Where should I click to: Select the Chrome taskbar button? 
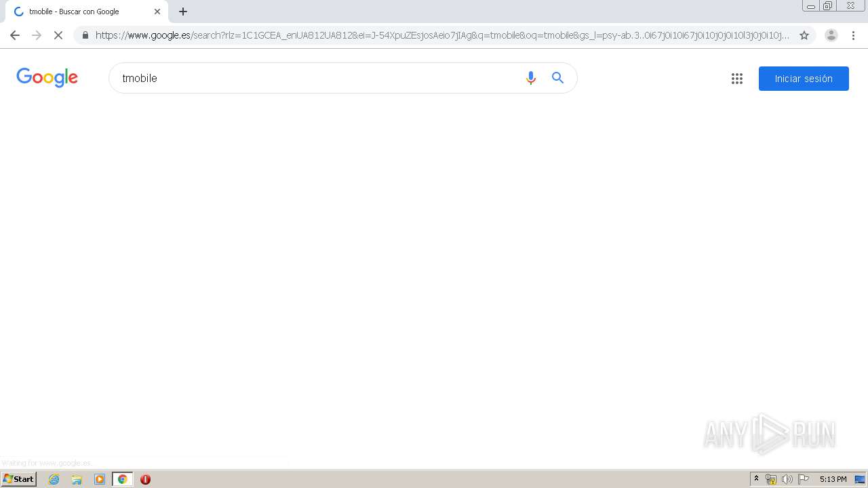[x=123, y=479]
